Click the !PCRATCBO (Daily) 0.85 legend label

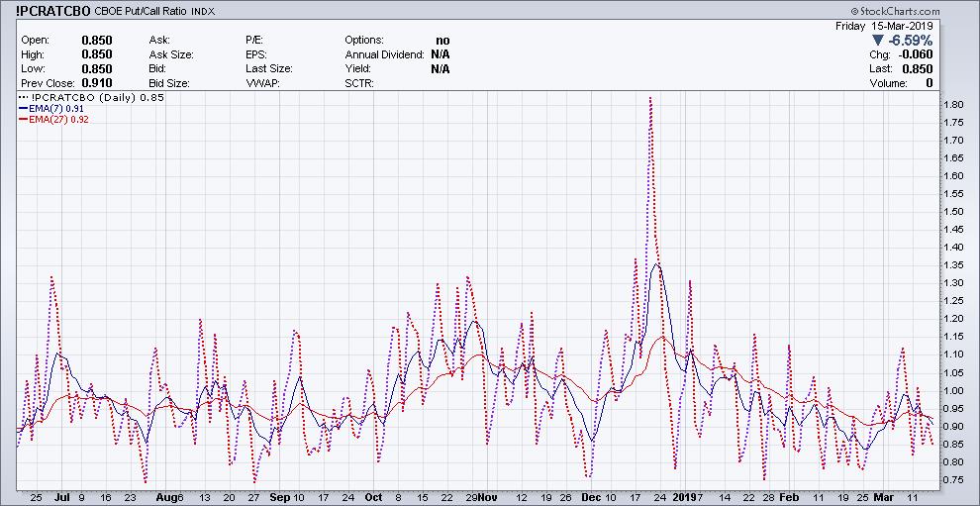click(97, 98)
